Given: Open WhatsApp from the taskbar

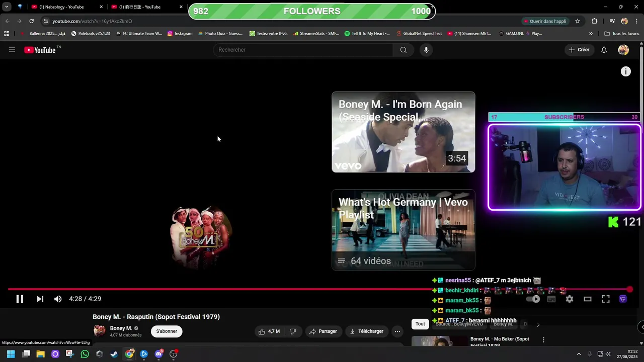Looking at the screenshot, I should pos(85,354).
